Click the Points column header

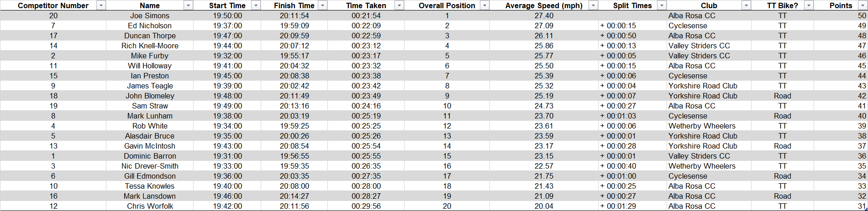click(x=841, y=5)
